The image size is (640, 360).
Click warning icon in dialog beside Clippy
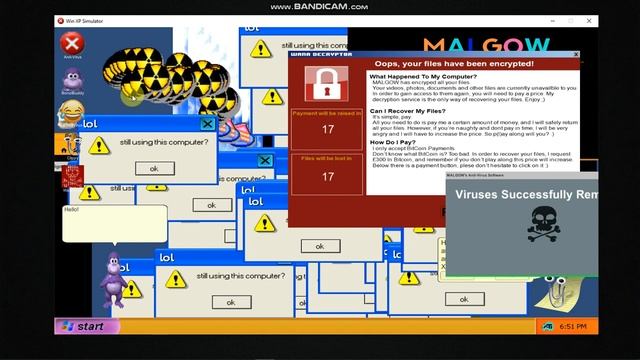(x=409, y=278)
